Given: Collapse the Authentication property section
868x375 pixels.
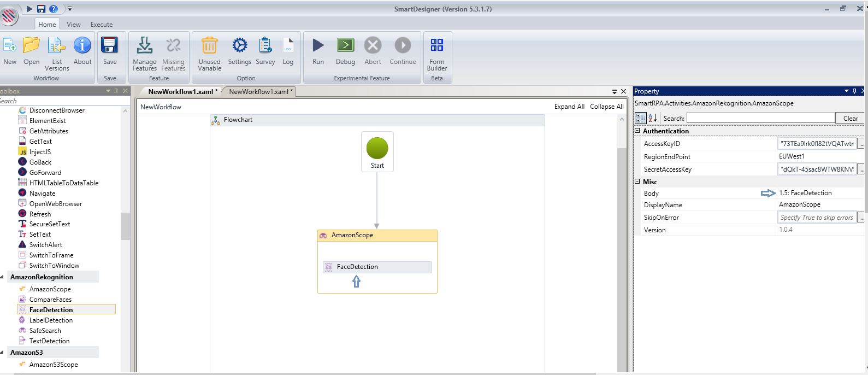Looking at the screenshot, I should 637,131.
